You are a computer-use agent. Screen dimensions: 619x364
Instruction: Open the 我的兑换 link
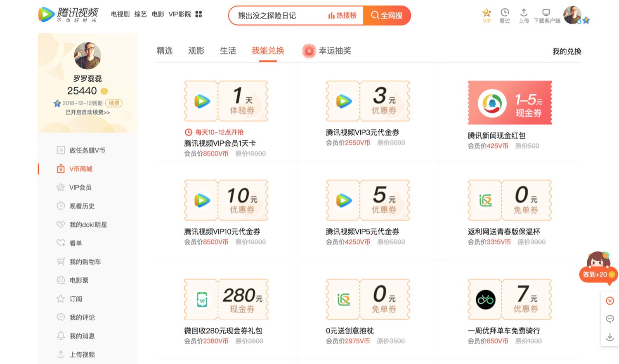coord(567,52)
